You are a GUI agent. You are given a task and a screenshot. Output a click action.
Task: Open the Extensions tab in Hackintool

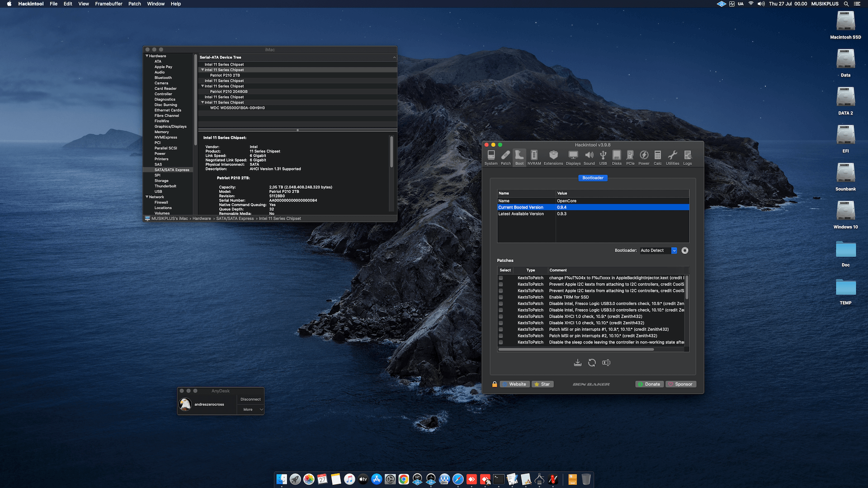[553, 158]
